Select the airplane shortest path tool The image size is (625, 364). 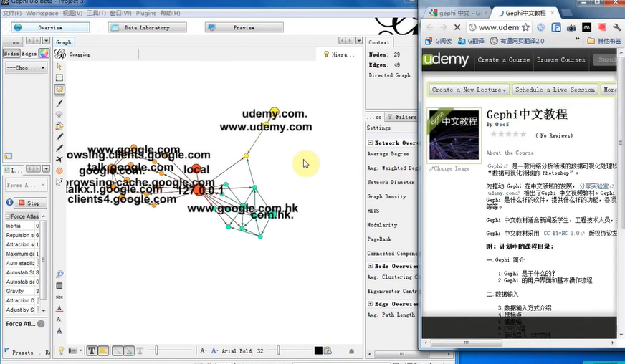coord(59,160)
